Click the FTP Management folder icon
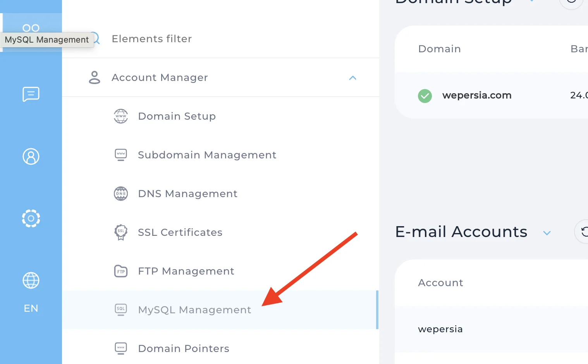This screenshot has height=364, width=588. 121,271
